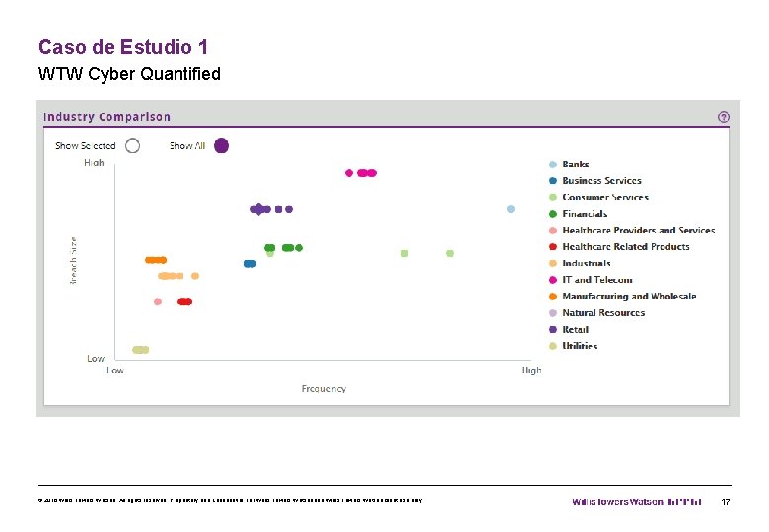Click the pale pink Healthcare Providers data point
The image size is (769, 532).
[x=158, y=301]
